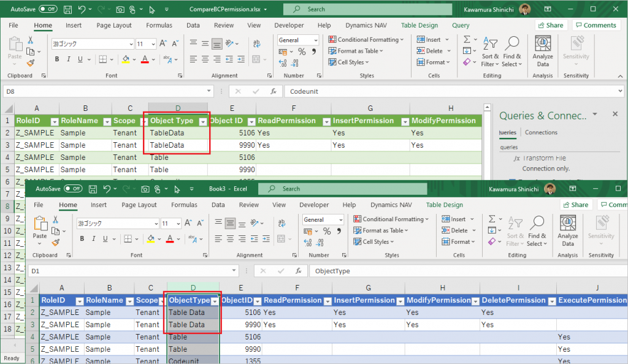Image resolution: width=628 pixels, height=364 pixels.
Task: Open ReadPermission filter dropdown in CompareBCPermission sheet
Action: pyautogui.click(x=327, y=121)
